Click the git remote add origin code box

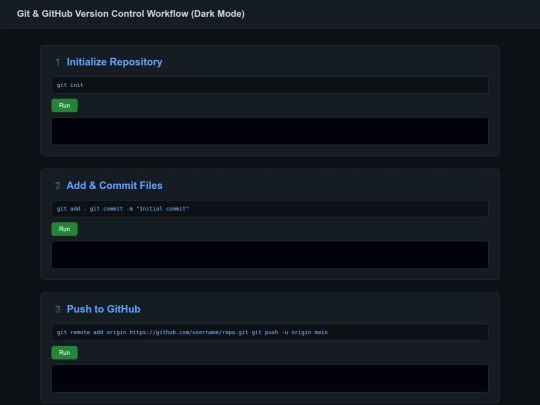pyautogui.click(x=270, y=332)
